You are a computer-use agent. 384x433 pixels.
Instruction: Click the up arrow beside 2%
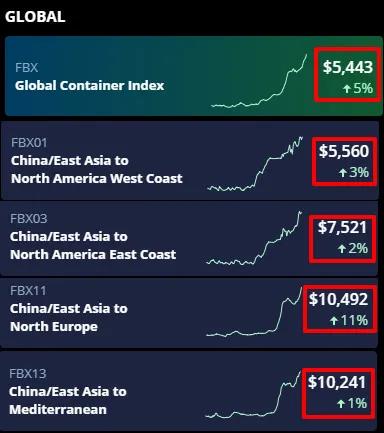pos(342,249)
